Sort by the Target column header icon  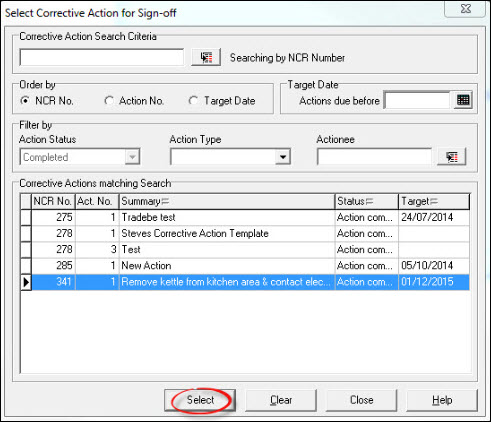pyautogui.click(x=434, y=201)
